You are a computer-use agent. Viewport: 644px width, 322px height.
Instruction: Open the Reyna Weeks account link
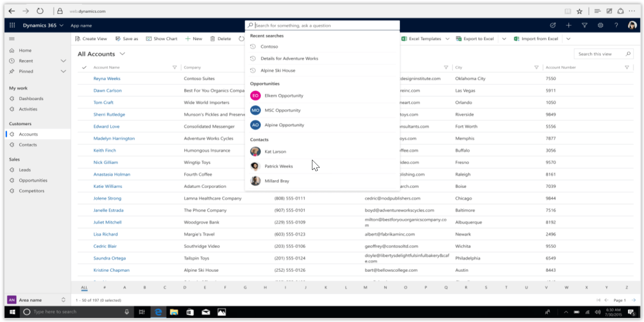107,78
